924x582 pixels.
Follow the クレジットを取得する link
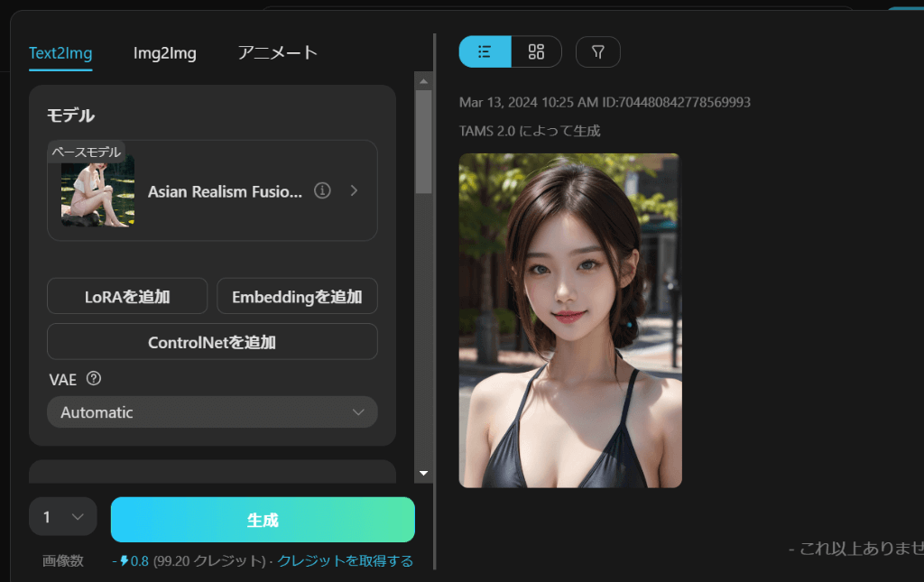coord(345,561)
